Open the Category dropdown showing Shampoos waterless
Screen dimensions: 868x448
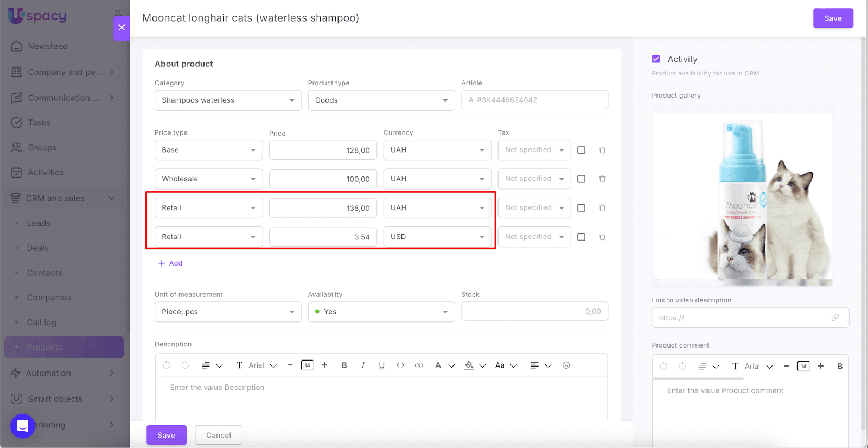(x=228, y=100)
